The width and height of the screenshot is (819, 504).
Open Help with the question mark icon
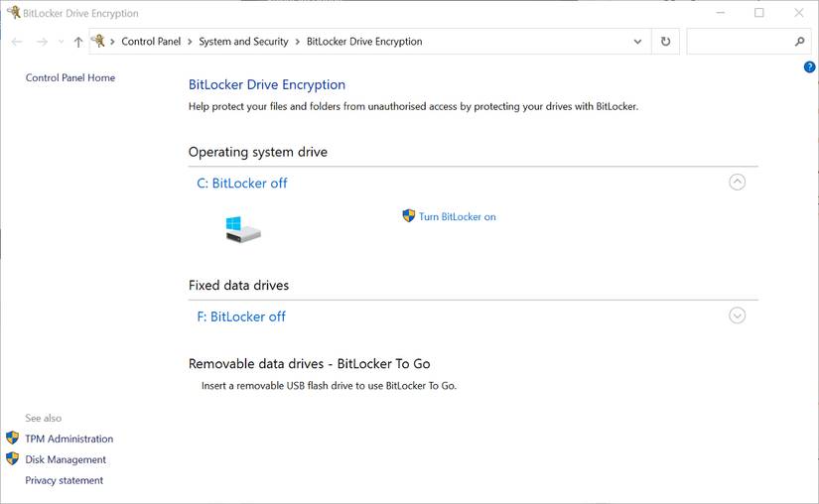click(809, 67)
